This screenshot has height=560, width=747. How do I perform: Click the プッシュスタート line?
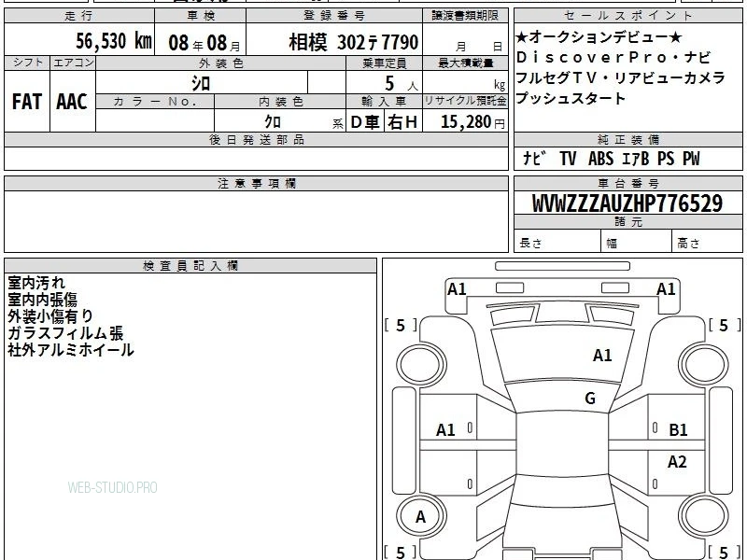coord(571,98)
